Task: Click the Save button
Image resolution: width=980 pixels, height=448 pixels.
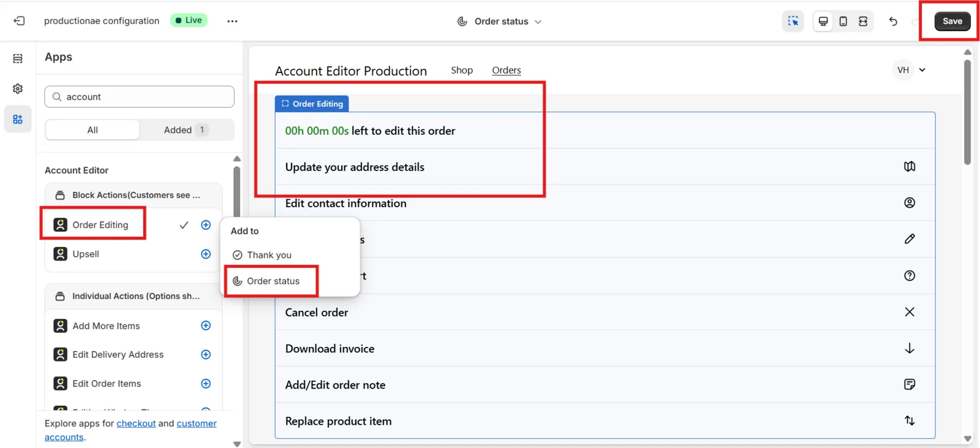Action: 952,21
